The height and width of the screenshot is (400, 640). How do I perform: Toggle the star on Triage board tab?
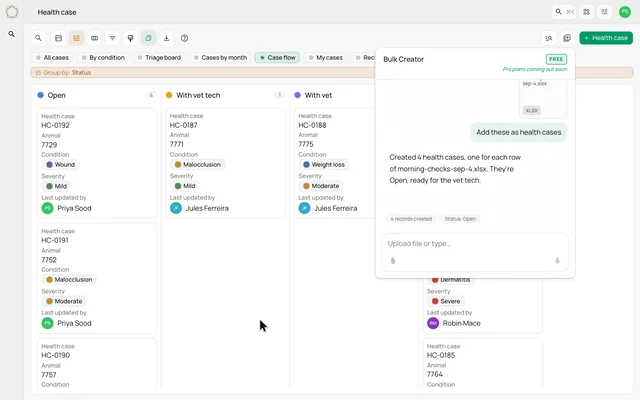coord(140,58)
